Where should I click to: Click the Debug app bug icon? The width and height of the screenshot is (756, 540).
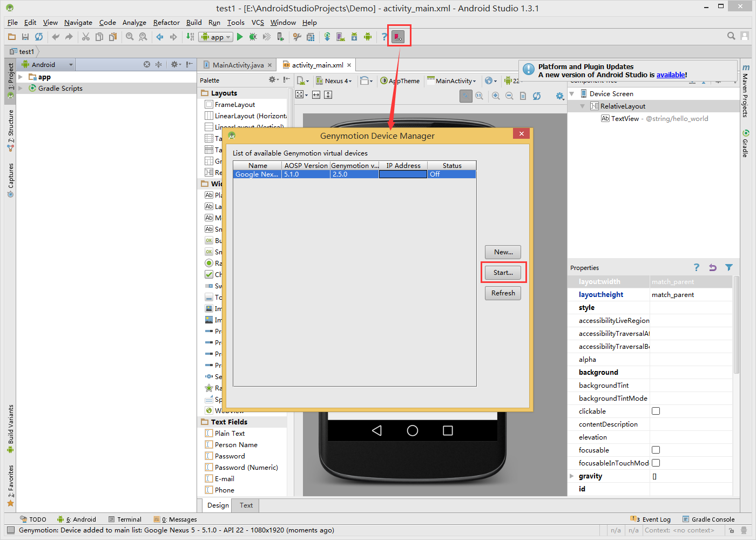tap(253, 37)
